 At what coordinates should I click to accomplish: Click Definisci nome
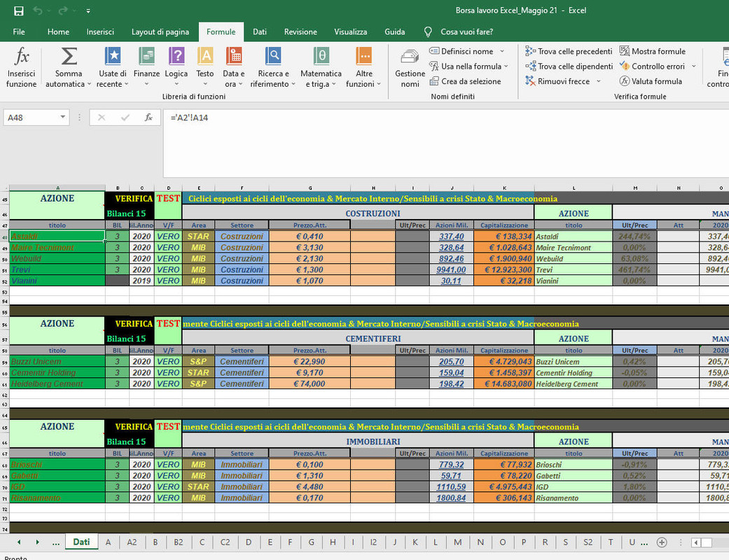(x=461, y=52)
